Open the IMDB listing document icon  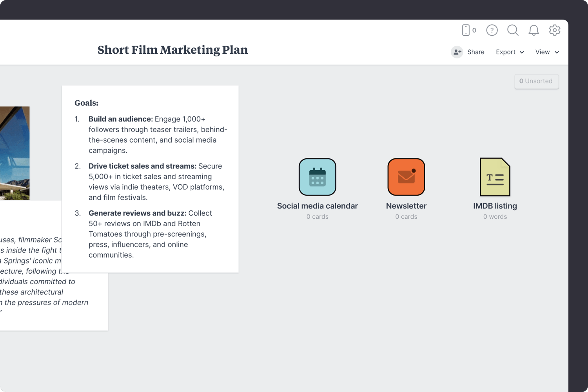coord(495,177)
